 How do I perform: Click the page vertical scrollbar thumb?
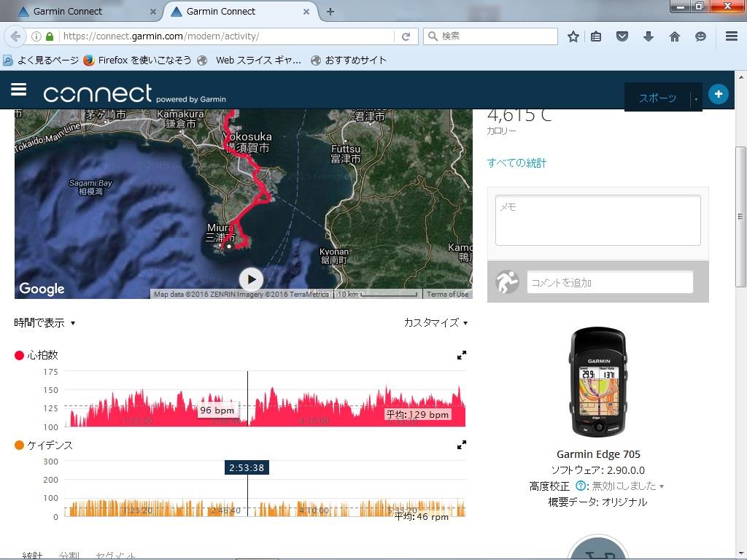click(741, 217)
